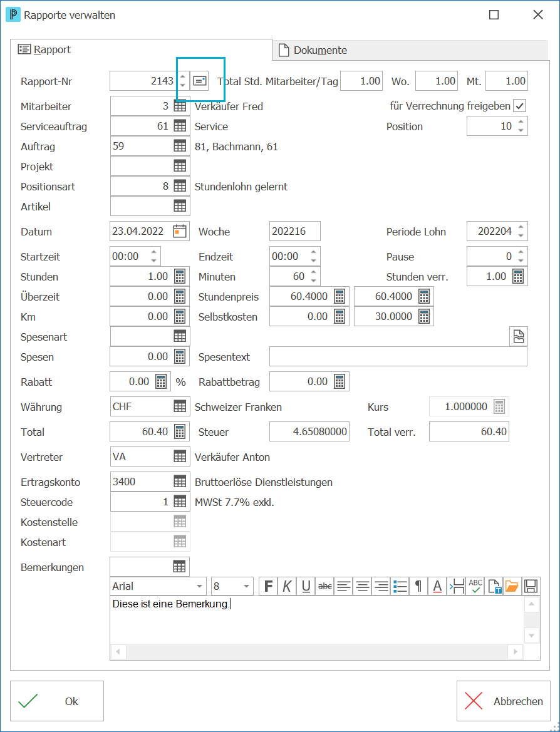Open the font size 8 dropdown
This screenshot has height=732, width=560.
coord(246,586)
